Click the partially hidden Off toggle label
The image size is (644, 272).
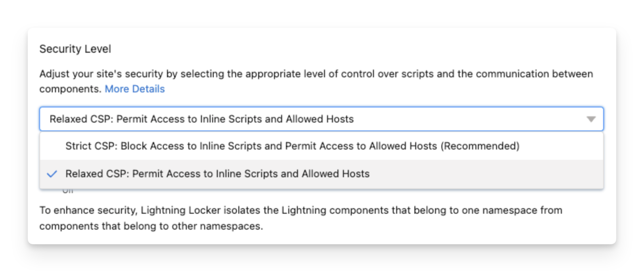tap(68, 191)
